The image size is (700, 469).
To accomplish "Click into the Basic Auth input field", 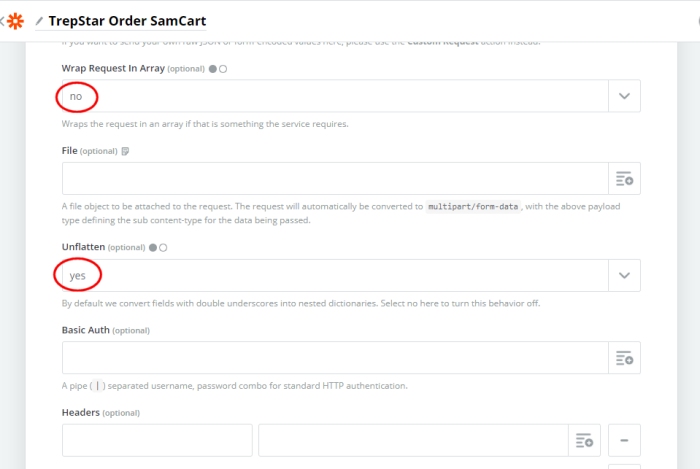I will pos(335,358).
